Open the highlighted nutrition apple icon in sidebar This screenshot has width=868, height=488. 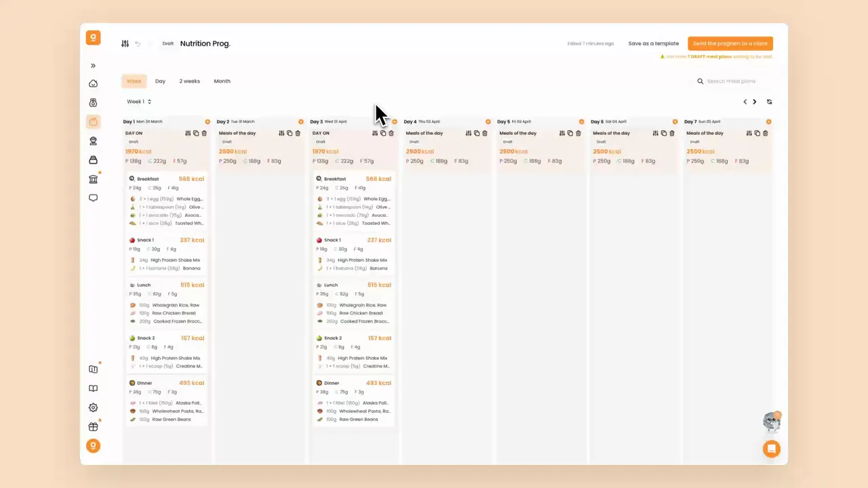(x=93, y=122)
